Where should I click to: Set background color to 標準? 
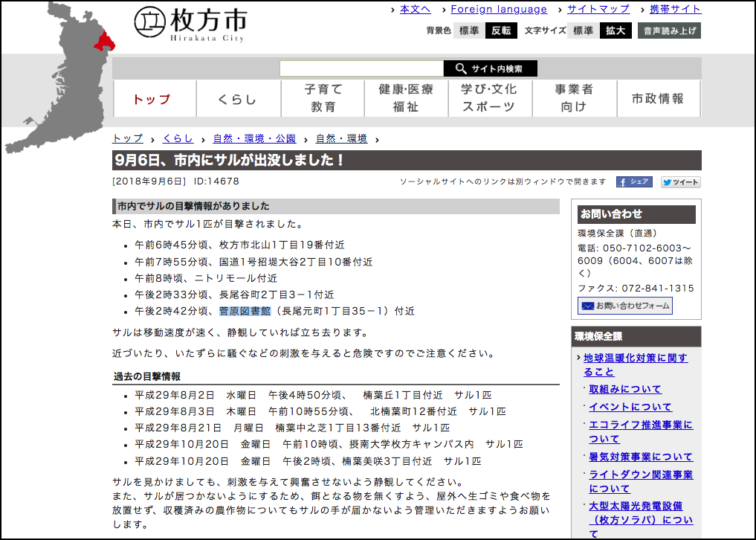[469, 30]
